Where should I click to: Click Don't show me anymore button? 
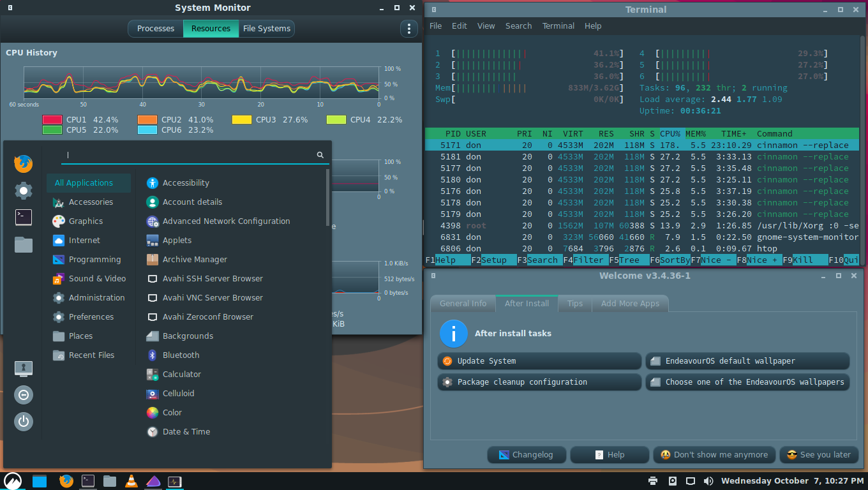(x=715, y=455)
